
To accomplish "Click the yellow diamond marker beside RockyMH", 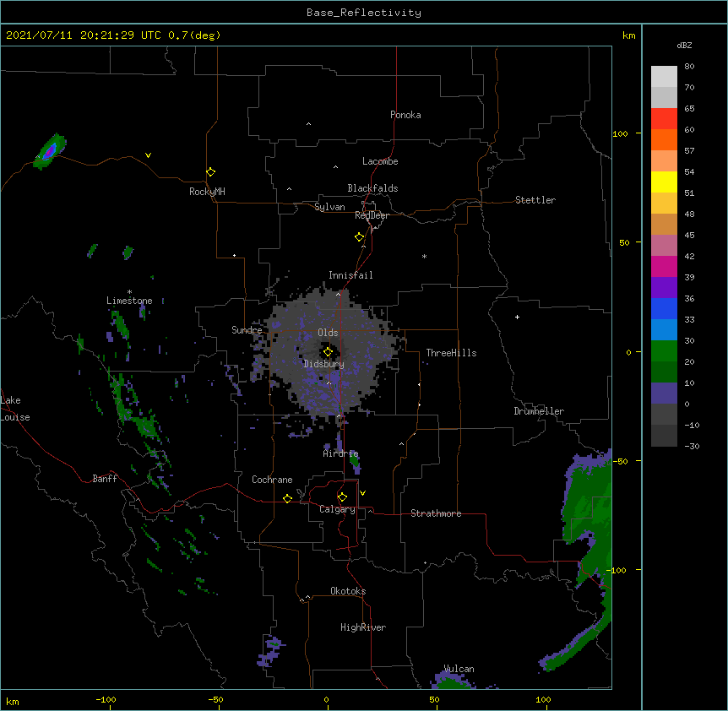I will tap(211, 172).
